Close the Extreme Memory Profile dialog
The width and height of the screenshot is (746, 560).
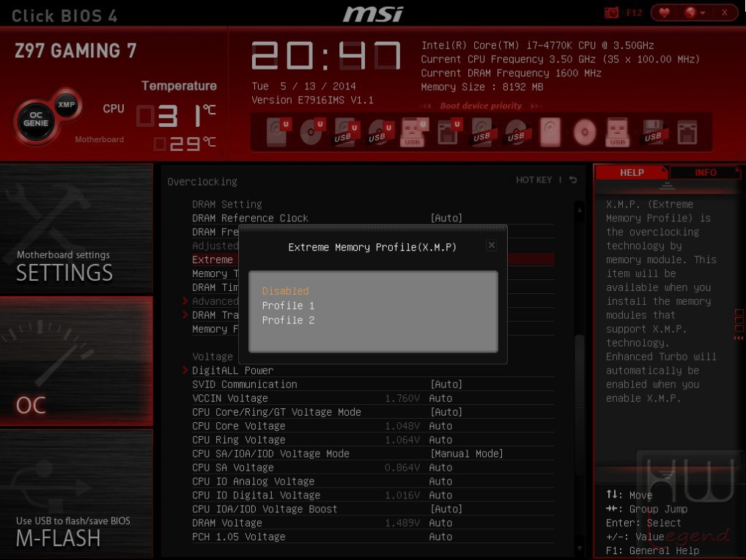[492, 245]
